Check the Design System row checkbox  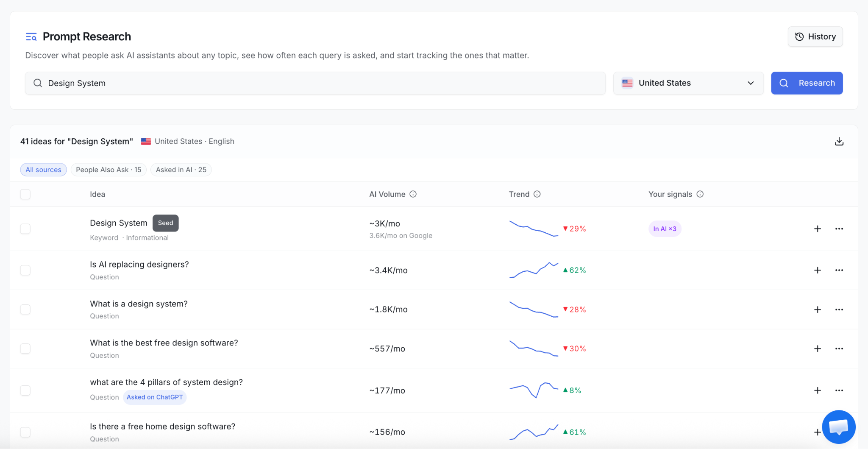[x=25, y=229]
